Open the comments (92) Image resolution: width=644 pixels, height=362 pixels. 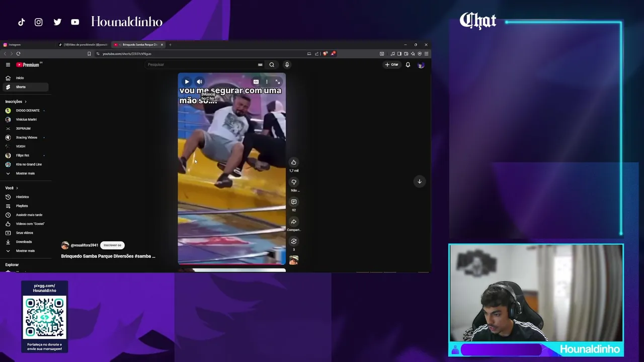click(294, 202)
